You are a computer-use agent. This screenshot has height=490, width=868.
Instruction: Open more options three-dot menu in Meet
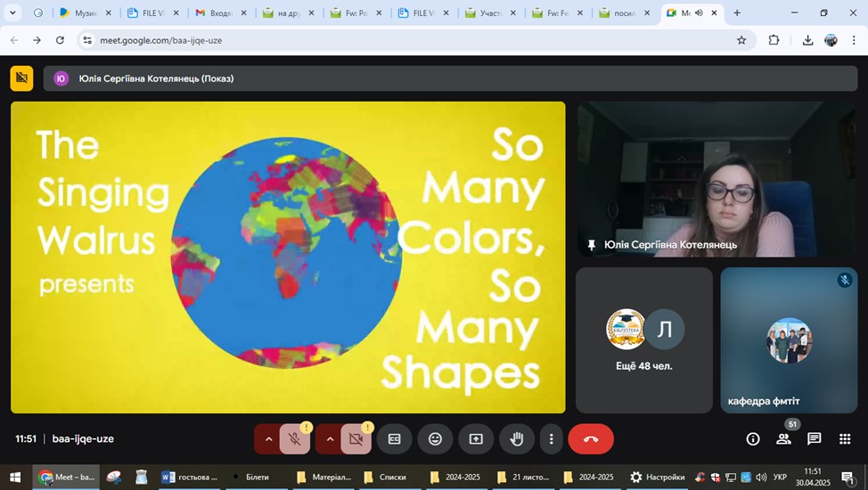pos(551,439)
